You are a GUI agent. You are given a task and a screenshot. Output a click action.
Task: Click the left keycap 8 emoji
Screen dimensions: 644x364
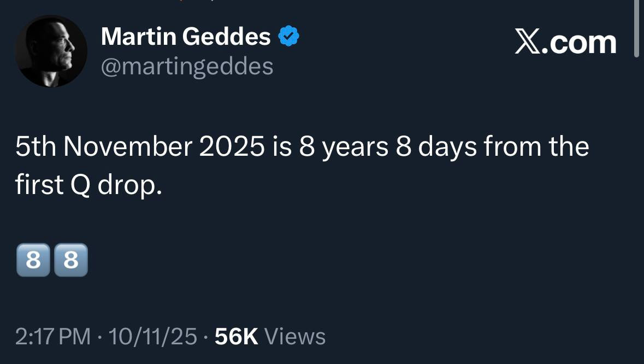[33, 260]
